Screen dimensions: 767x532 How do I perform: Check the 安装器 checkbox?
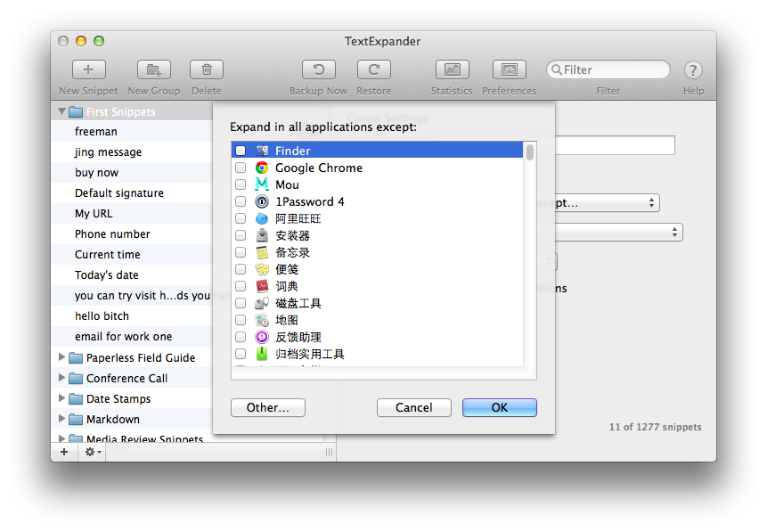[241, 235]
